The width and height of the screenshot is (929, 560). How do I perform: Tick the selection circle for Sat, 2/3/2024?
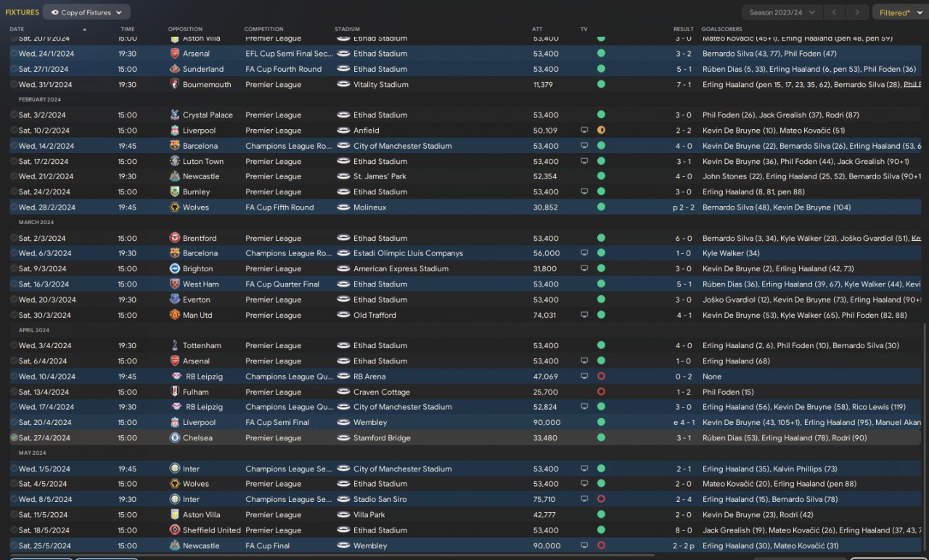pyautogui.click(x=14, y=238)
